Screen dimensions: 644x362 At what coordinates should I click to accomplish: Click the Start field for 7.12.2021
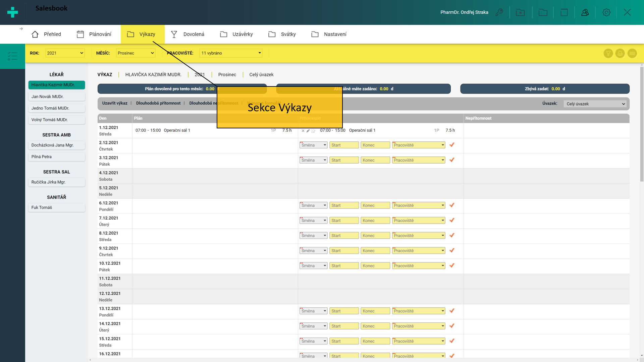click(x=344, y=221)
